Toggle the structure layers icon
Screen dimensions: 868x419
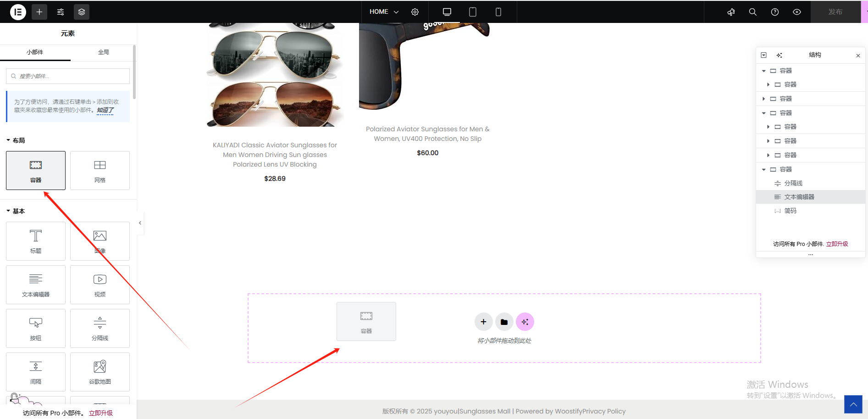click(82, 12)
